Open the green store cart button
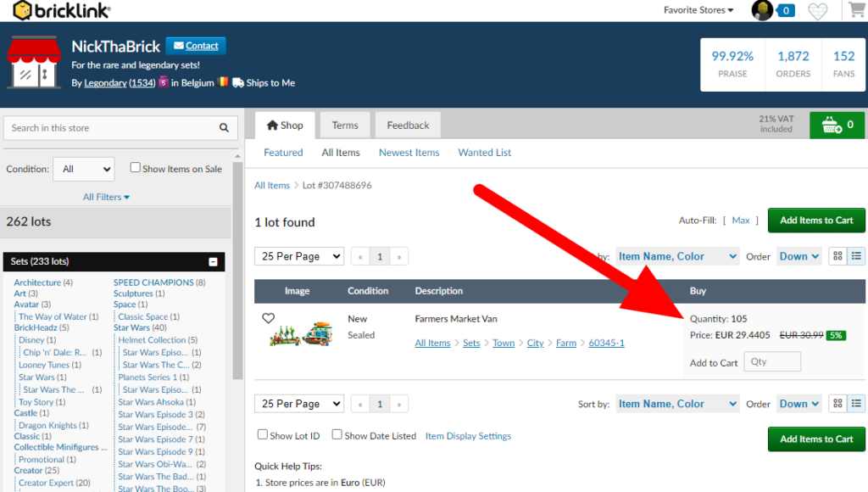This screenshot has height=492, width=868. [x=837, y=125]
